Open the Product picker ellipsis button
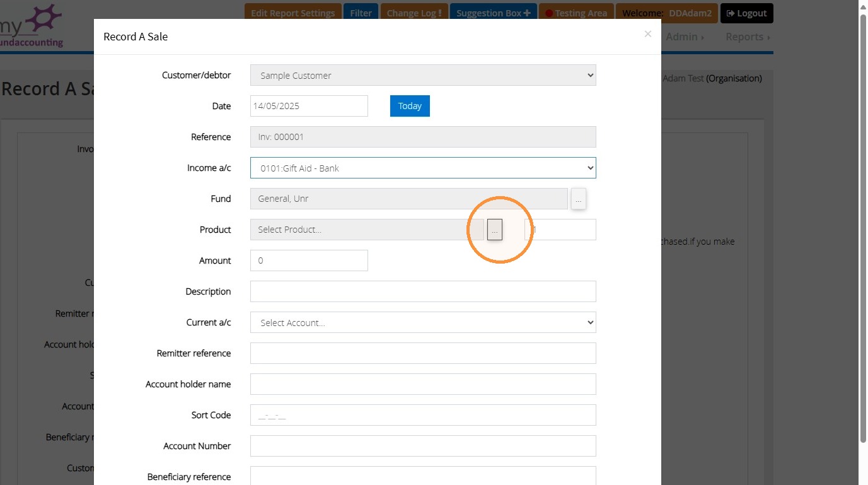The image size is (868, 485). click(495, 230)
